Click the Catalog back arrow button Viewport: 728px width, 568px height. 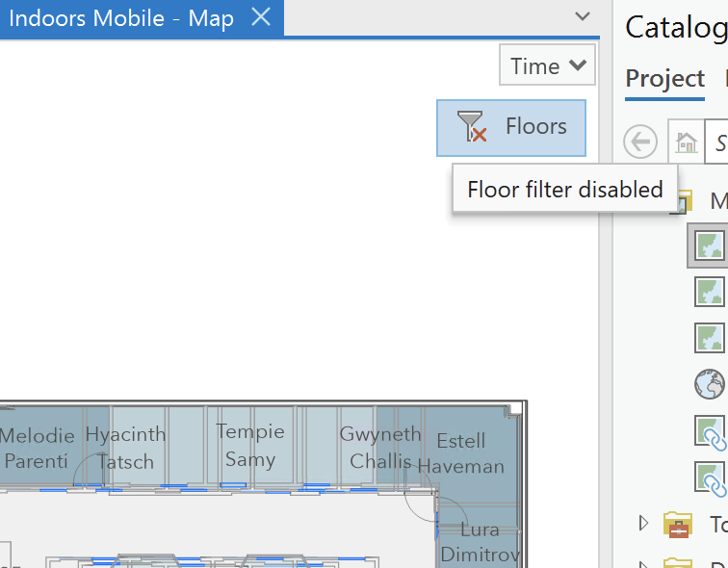[x=640, y=142]
